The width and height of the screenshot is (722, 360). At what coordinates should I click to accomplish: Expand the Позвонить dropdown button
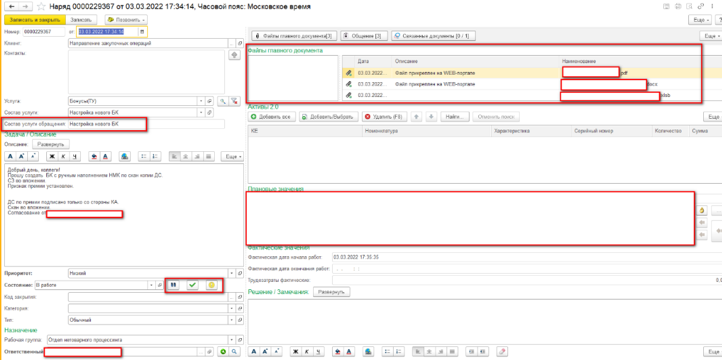pos(126,20)
